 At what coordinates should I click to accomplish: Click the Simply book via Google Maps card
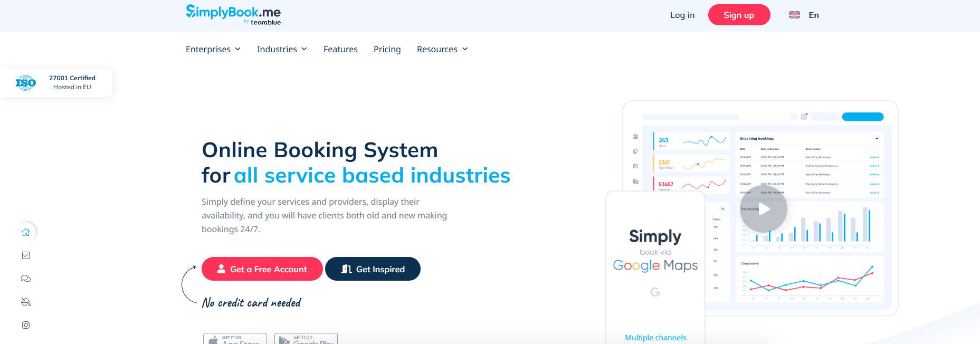[655, 266]
